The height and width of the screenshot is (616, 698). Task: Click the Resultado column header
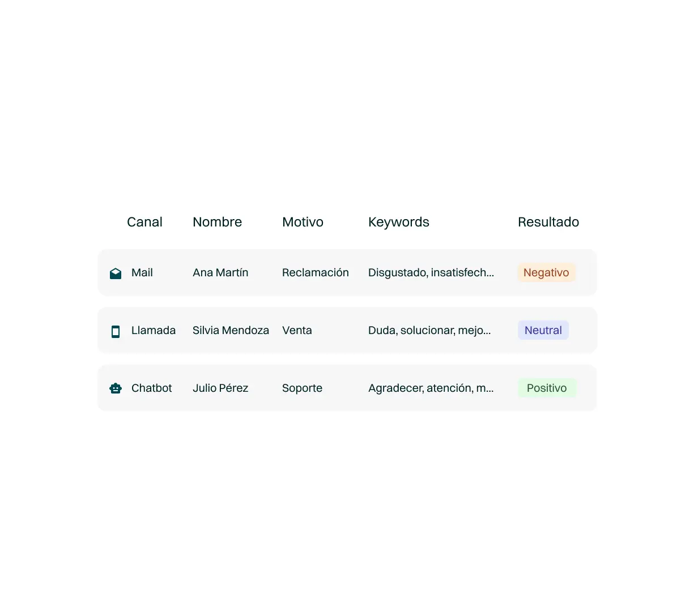548,221
